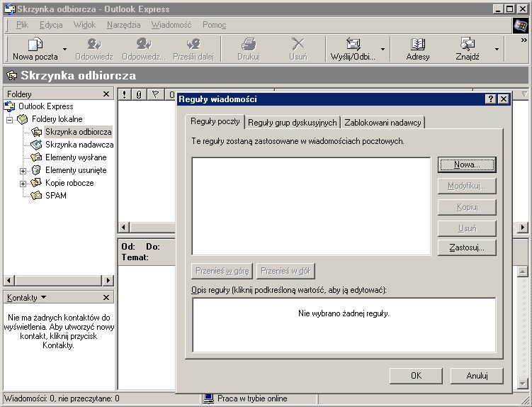Click the Odpowiedz wszystkim toolbar icon
Viewport: 532px width, 407px height.
point(144,45)
